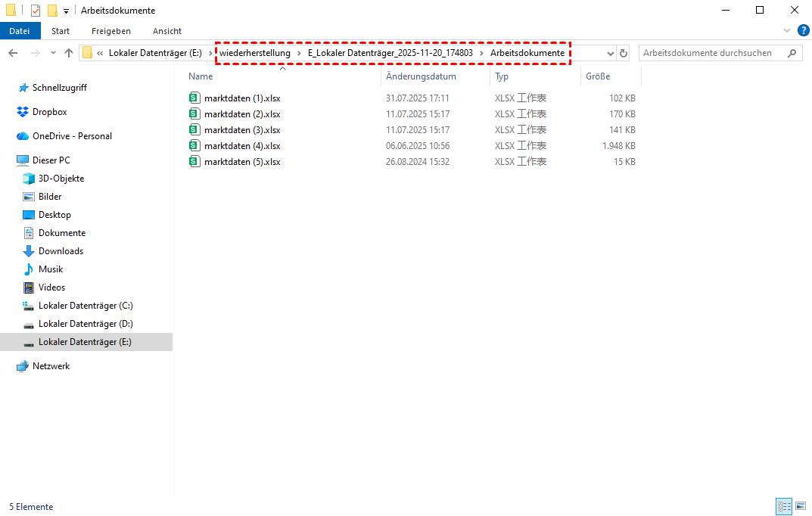Sort by Änderungsdatum column header
Image resolution: width=812 pixels, height=516 pixels.
tap(421, 76)
